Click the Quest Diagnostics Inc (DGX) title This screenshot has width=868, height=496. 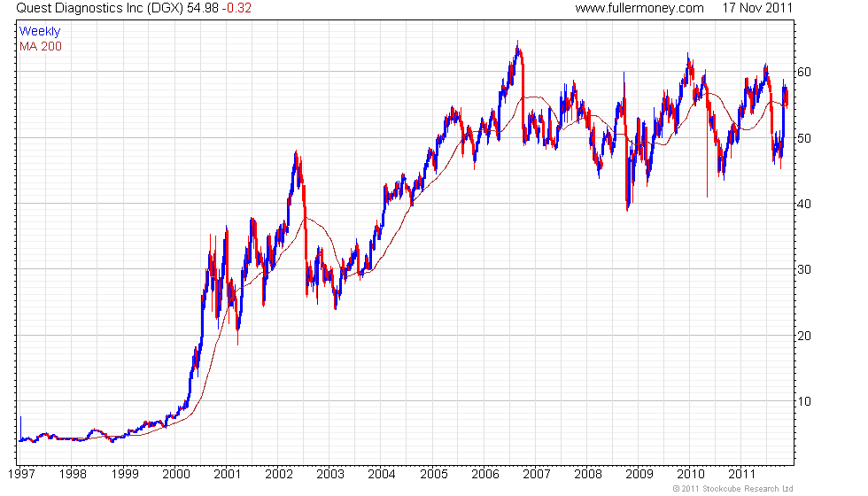(x=99, y=8)
